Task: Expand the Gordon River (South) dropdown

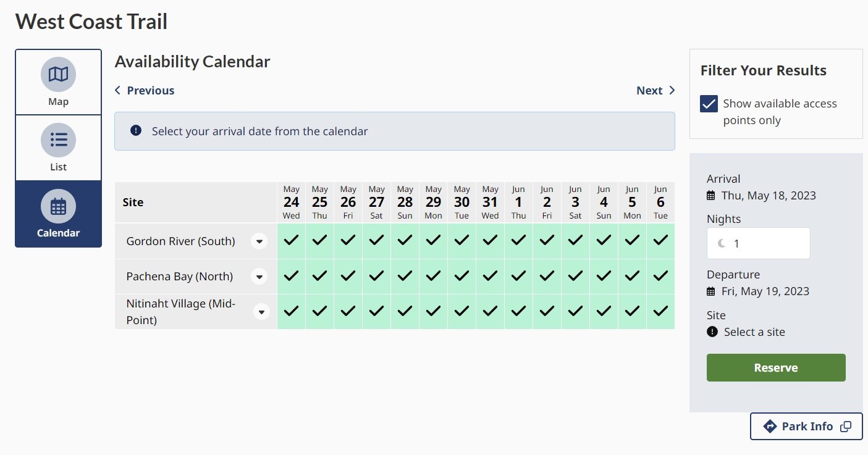Action: pos(259,241)
